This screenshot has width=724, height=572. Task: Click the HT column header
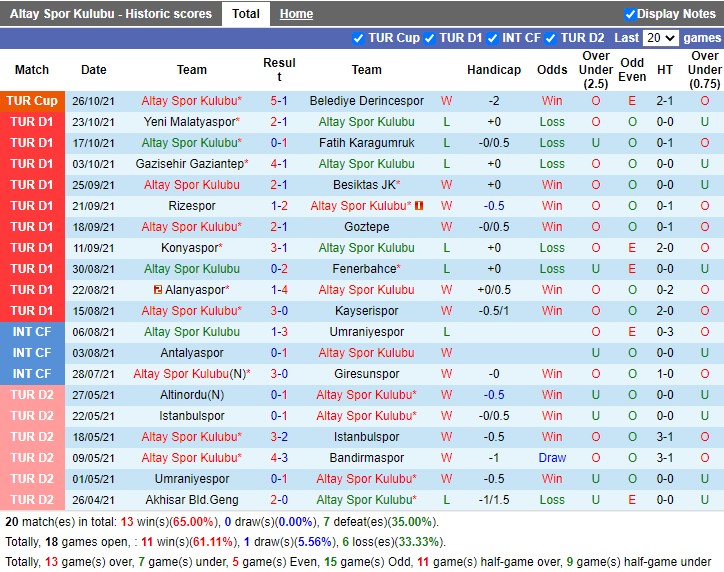[664, 70]
